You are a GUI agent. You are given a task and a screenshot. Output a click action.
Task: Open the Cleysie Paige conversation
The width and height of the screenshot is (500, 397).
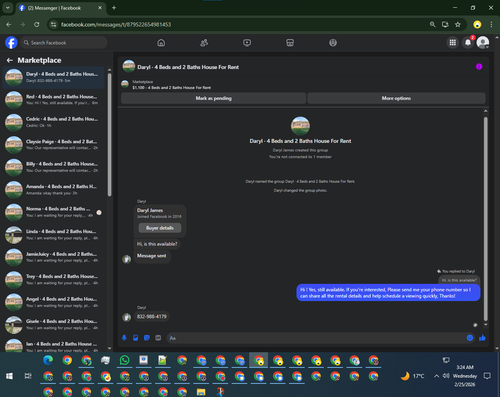54,145
